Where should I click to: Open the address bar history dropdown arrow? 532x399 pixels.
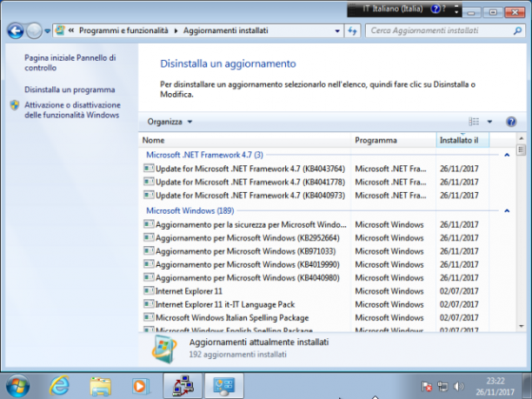[x=337, y=31]
